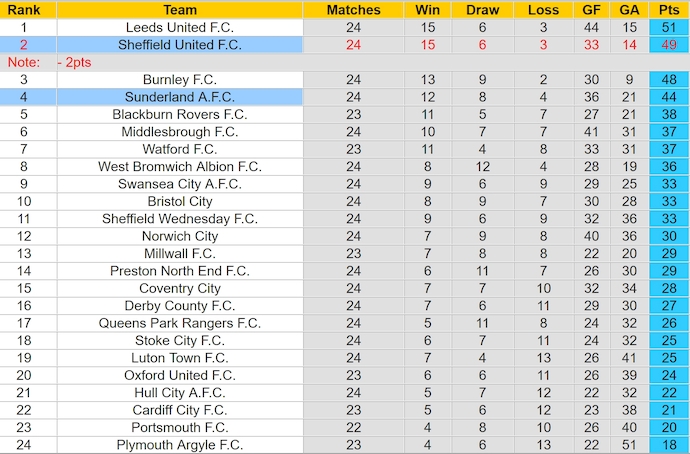Select Queens Park Rangers F.C. row

(x=345, y=323)
